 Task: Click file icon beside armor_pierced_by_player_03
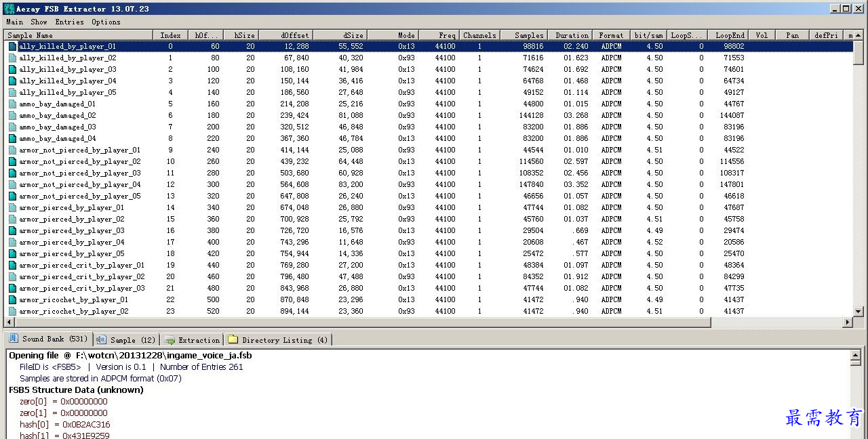coord(12,230)
